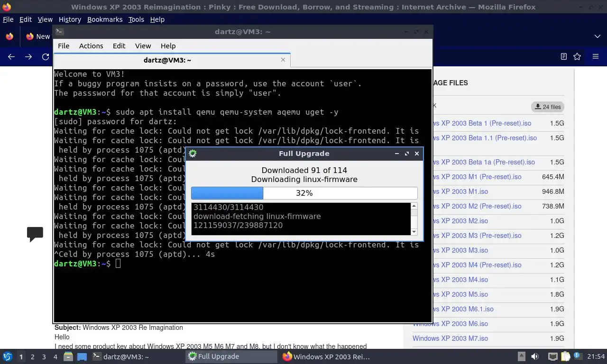
Task: Click the '121159037/239887120' log line
Action: coord(238,225)
